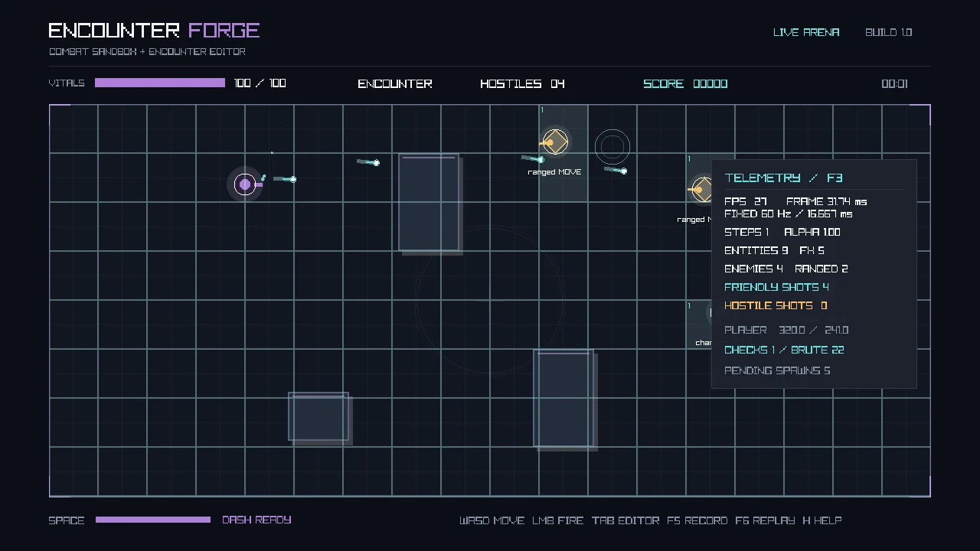Image resolution: width=980 pixels, height=551 pixels.
Task: Click the ENTITIES 9 FX 5 line
Action: coord(774,250)
